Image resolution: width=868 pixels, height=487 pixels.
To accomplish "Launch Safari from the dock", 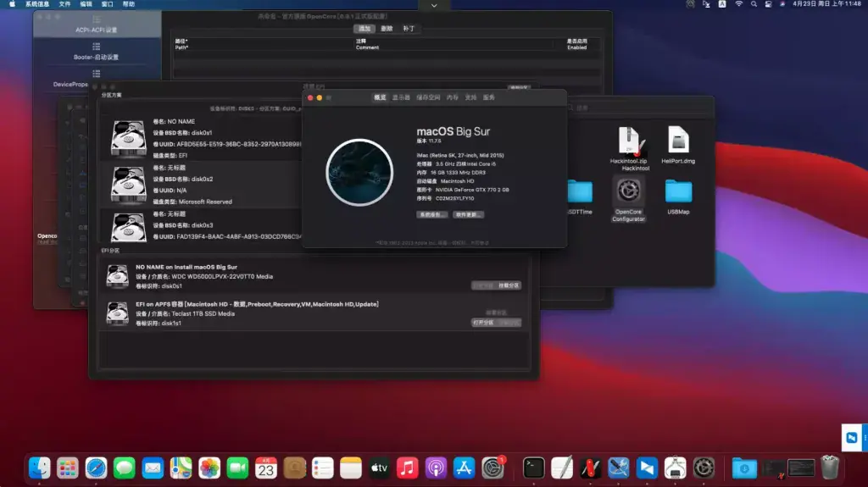I will coord(96,468).
